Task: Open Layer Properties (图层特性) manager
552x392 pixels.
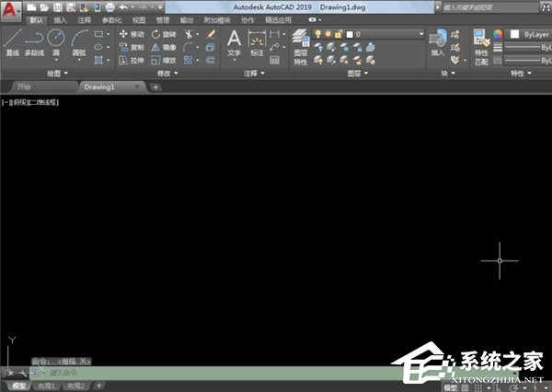Action: click(x=301, y=47)
